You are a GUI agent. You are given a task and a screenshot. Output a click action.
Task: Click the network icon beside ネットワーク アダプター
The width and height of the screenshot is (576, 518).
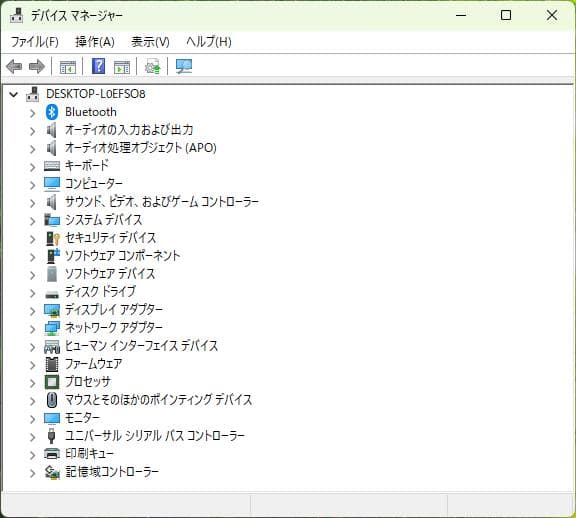[52, 328]
